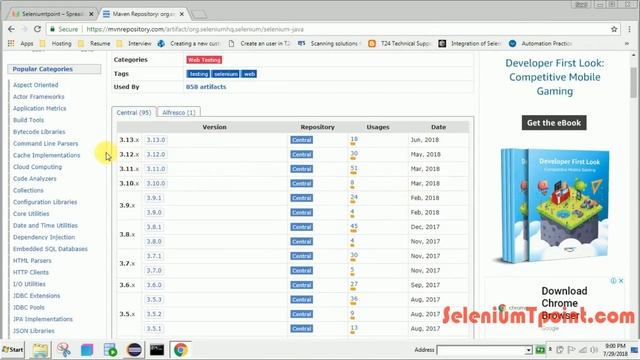Screen dimensions: 640x360
Task: Go back using browser back arrow
Action: (x=11, y=29)
